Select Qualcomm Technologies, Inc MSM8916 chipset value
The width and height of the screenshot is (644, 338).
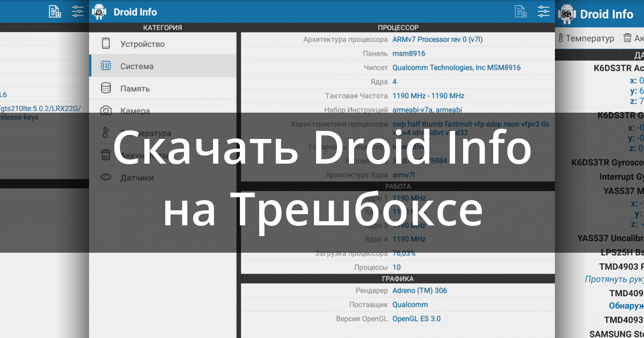tap(457, 68)
